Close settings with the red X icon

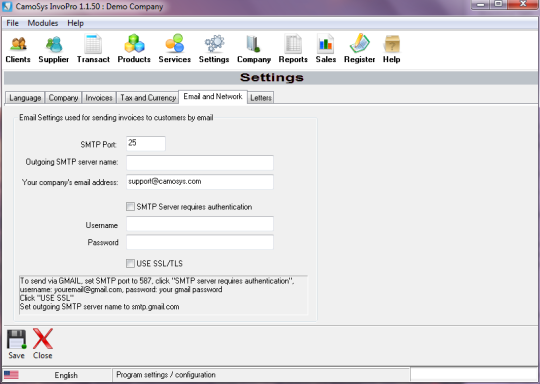43,339
